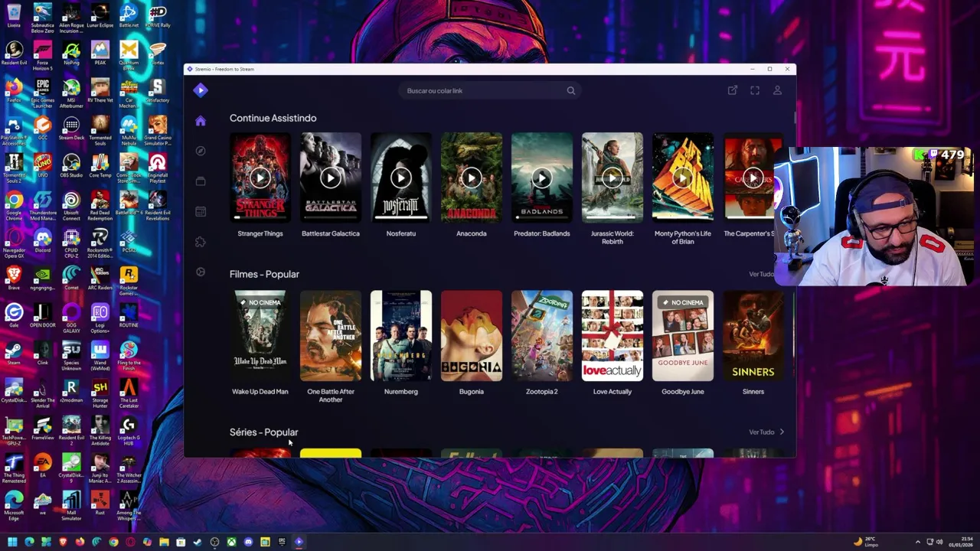Open Wake Up Dead Man poster
Image resolution: width=980 pixels, height=551 pixels.
coord(260,336)
